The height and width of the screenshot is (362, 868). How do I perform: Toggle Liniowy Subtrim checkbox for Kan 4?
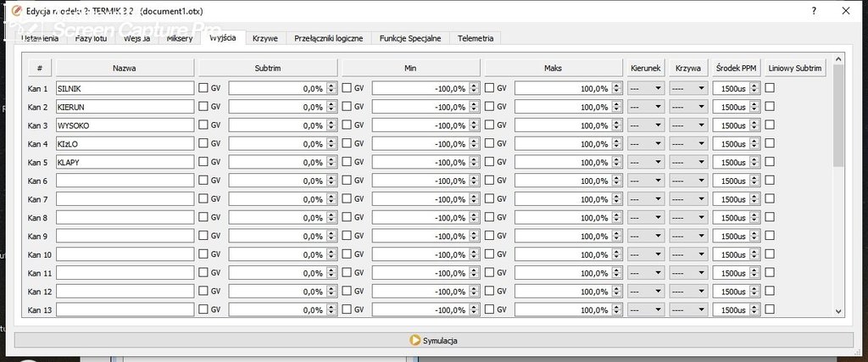coord(770,143)
